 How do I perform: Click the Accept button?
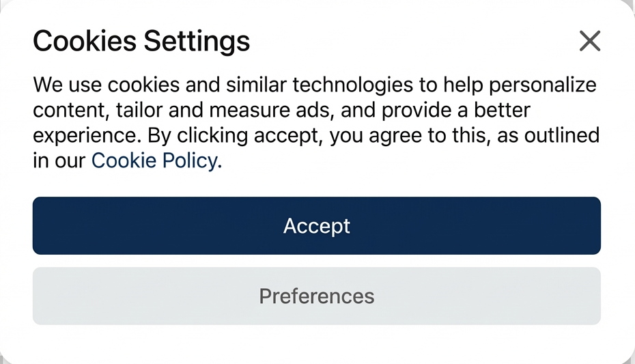point(317,226)
